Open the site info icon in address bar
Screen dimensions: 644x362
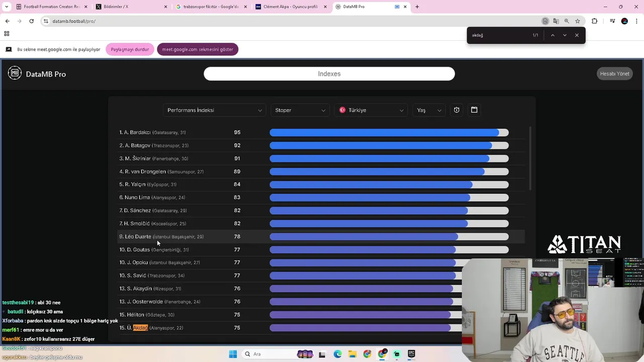point(46,21)
